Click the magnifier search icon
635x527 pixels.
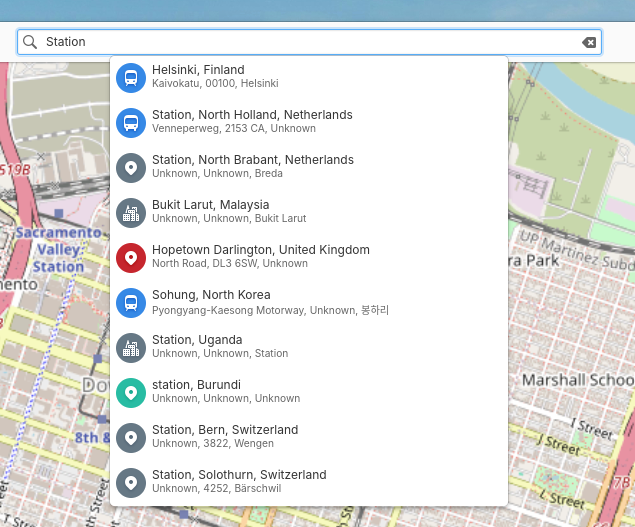(30, 42)
